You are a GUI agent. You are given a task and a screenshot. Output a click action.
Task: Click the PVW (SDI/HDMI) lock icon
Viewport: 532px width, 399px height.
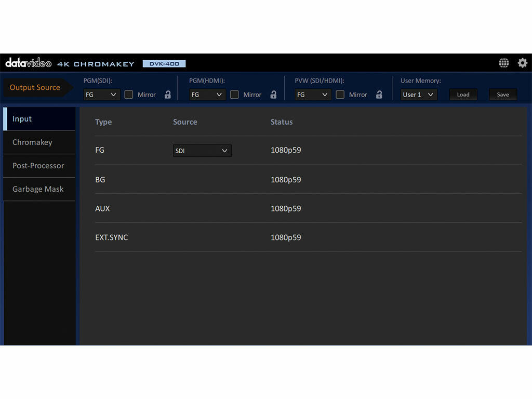pos(379,95)
